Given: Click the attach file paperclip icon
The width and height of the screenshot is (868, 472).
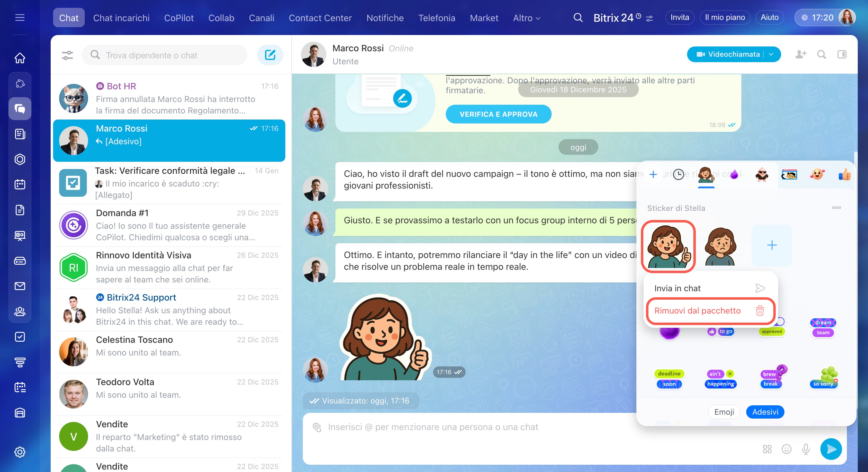Looking at the screenshot, I should pos(317,427).
